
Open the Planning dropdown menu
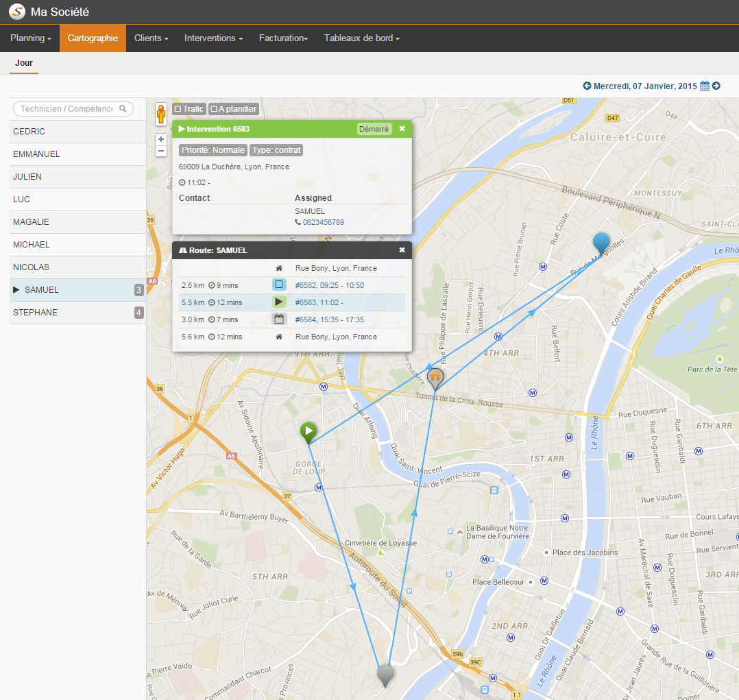(30, 38)
